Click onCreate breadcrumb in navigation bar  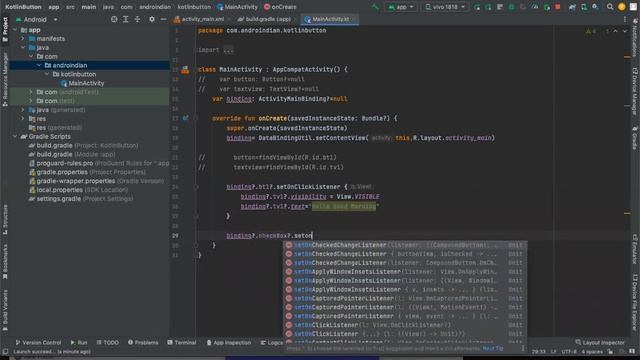click(x=280, y=7)
